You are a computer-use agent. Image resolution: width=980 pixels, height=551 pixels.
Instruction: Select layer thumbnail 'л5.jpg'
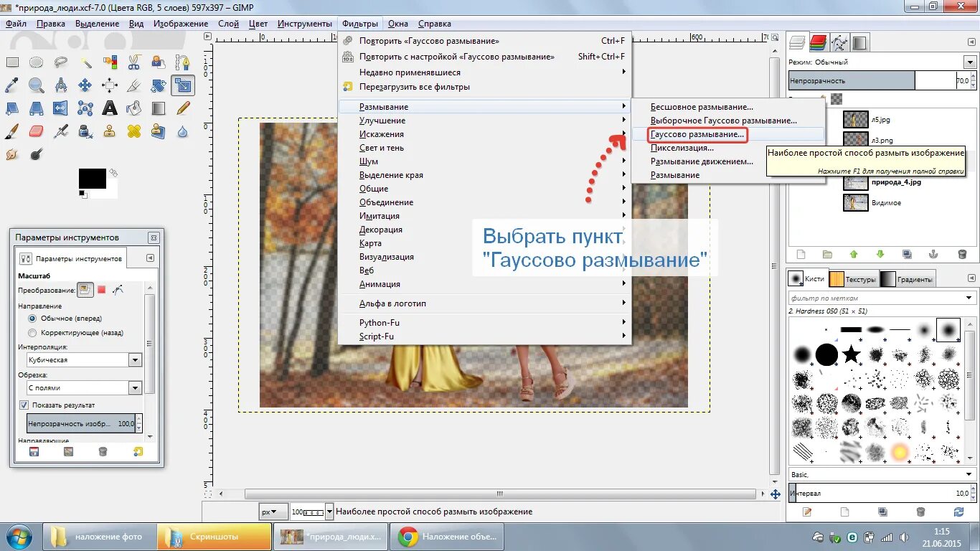click(856, 119)
